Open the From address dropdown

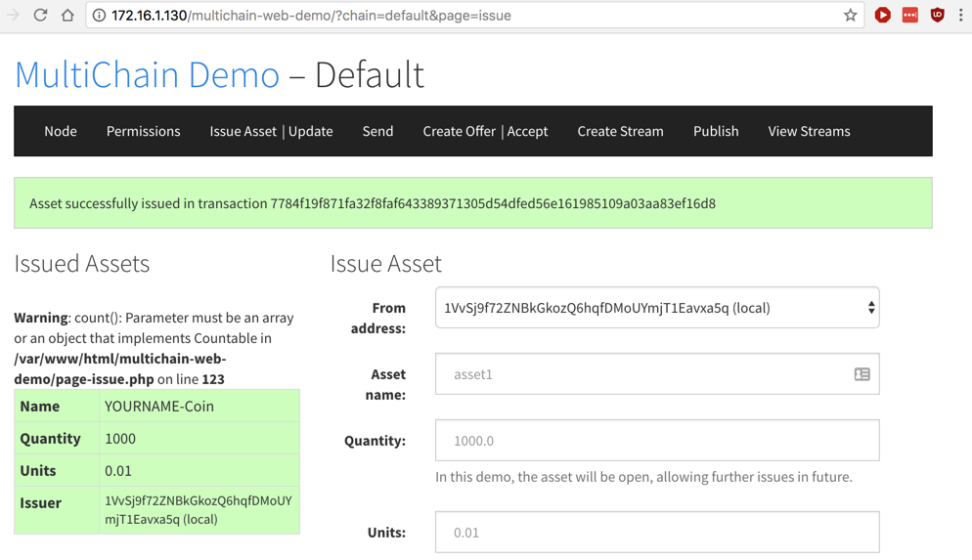pos(656,308)
